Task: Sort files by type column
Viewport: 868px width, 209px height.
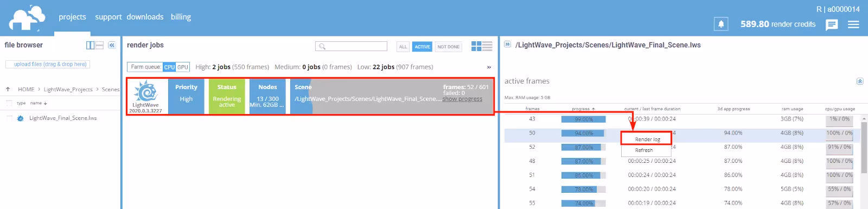Action: coord(21,103)
